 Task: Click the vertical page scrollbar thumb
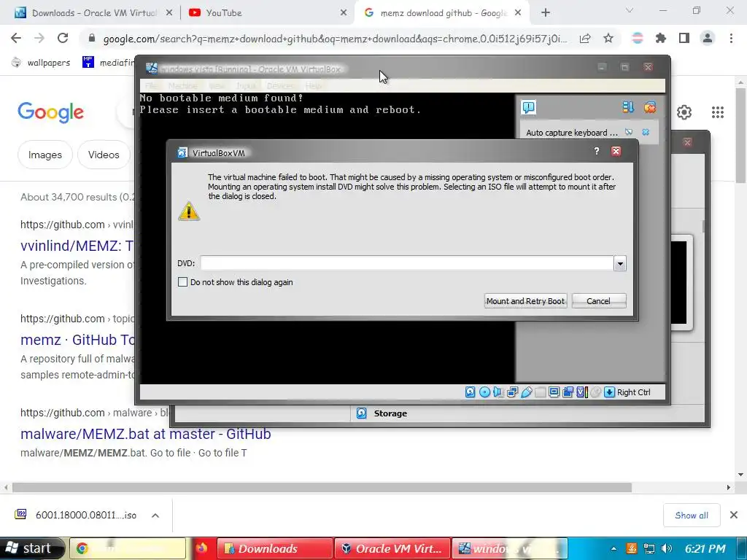pos(741,135)
